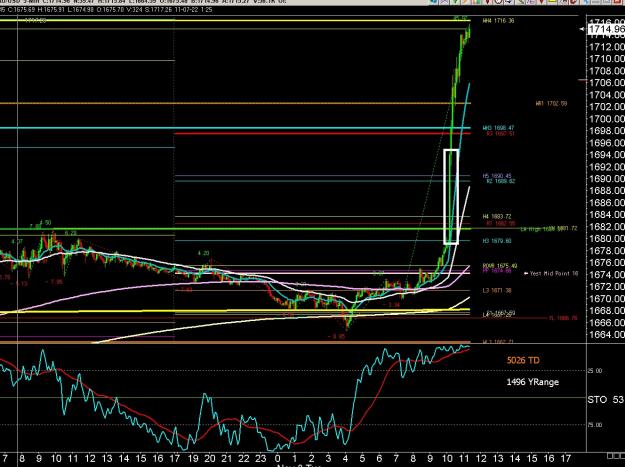The image size is (625, 467).
Task: Click the red R3 1697.51 label
Action: point(500,134)
